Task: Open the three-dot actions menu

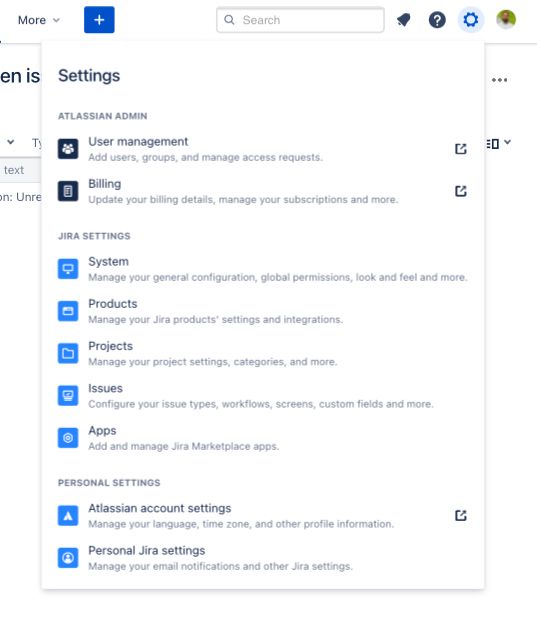Action: pos(499,80)
